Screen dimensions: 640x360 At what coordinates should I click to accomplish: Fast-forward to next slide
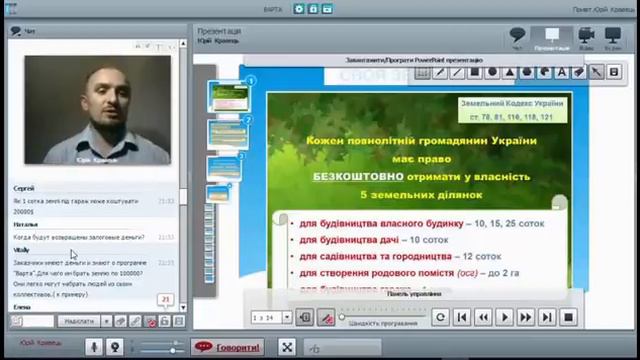pyautogui.click(x=526, y=317)
